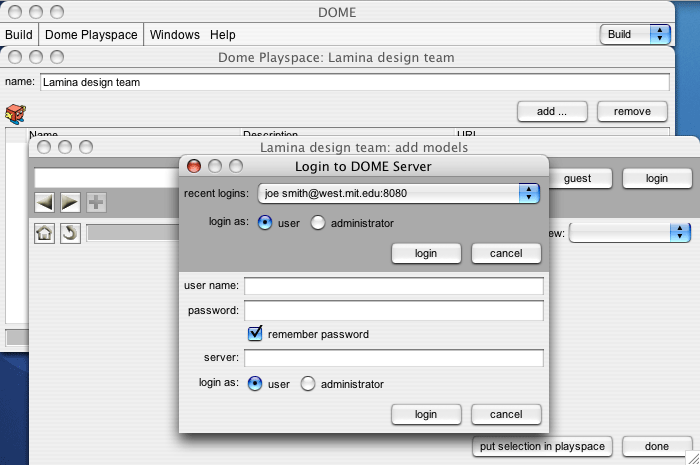The width and height of the screenshot is (700, 465).
Task: Click lower cancel button in dialog
Action: [x=506, y=415]
